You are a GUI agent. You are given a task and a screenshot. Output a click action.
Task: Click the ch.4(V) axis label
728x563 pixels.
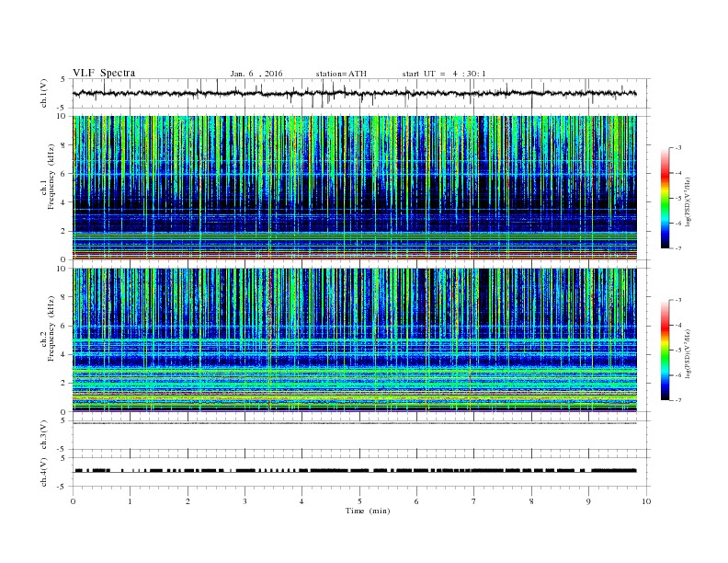coord(44,472)
